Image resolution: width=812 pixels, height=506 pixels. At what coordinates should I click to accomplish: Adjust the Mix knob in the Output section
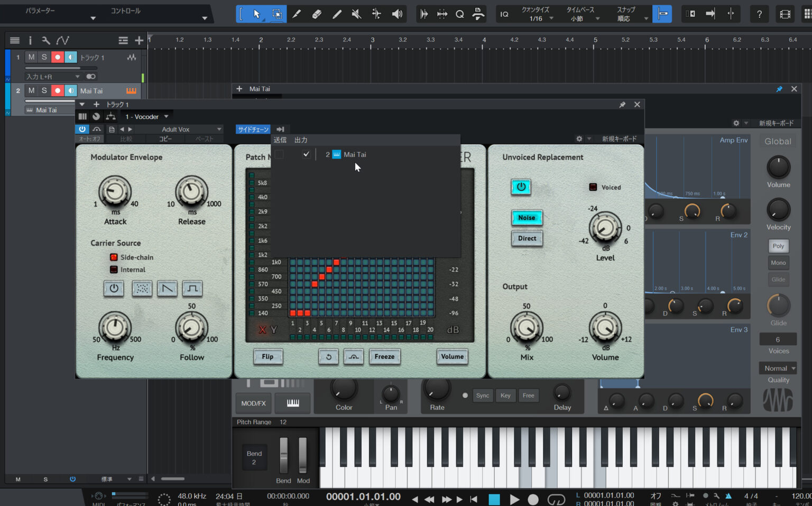[x=526, y=328]
